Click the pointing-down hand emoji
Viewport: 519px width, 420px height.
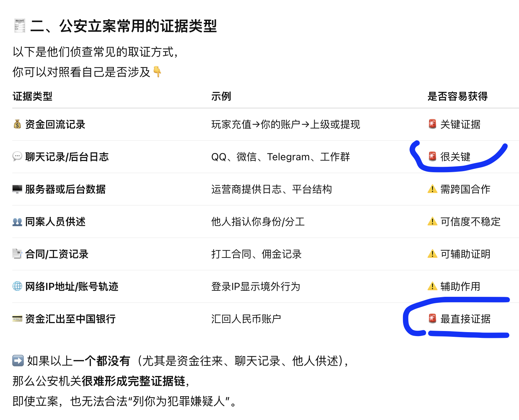point(157,72)
